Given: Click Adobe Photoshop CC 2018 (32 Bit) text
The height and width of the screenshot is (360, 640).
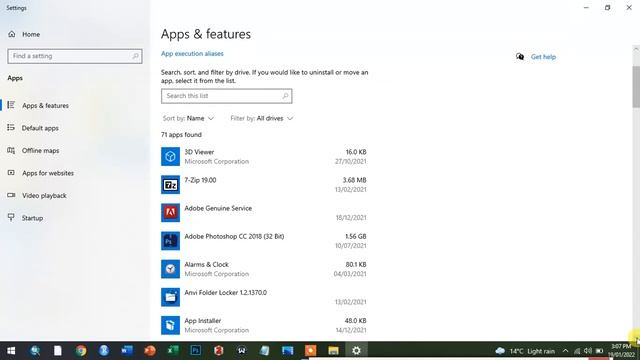Looking at the screenshot, I should pyautogui.click(x=234, y=236).
